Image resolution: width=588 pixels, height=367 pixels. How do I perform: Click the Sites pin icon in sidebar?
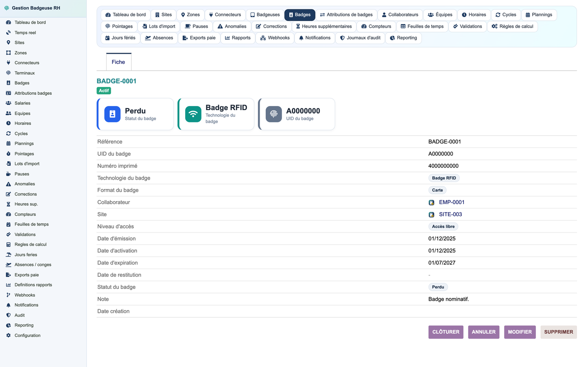point(8,42)
